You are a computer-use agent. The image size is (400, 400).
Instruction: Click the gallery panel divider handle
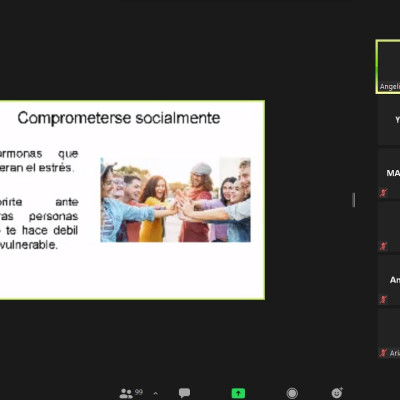point(353,200)
